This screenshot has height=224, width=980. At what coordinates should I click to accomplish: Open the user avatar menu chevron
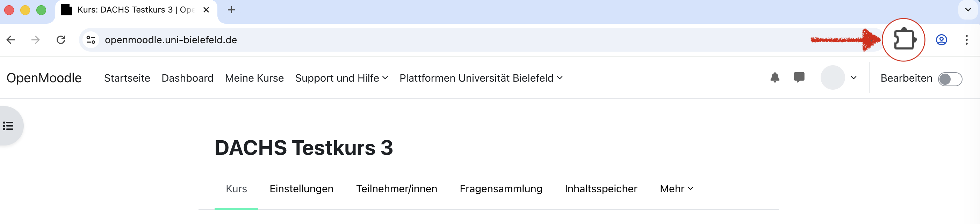point(853,78)
